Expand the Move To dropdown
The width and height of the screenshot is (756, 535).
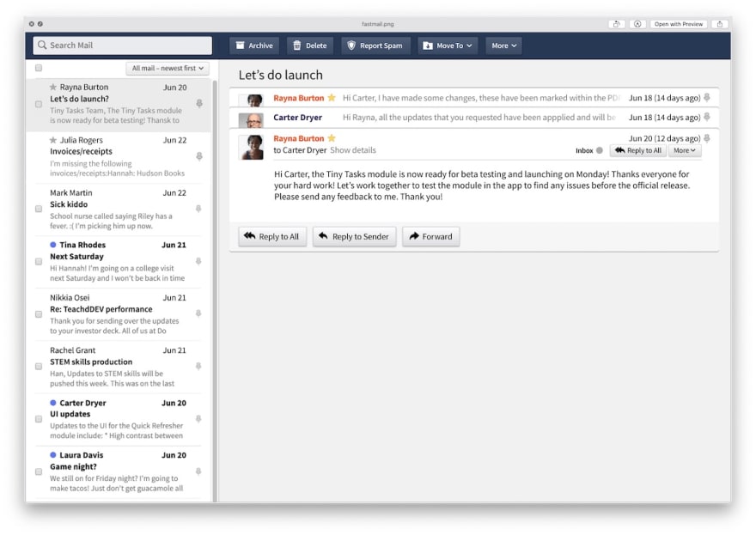(448, 46)
